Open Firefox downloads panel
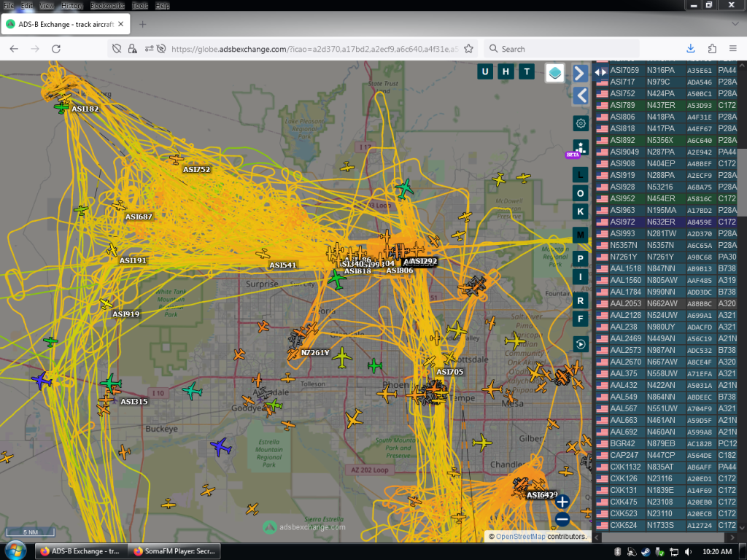 (x=691, y=49)
